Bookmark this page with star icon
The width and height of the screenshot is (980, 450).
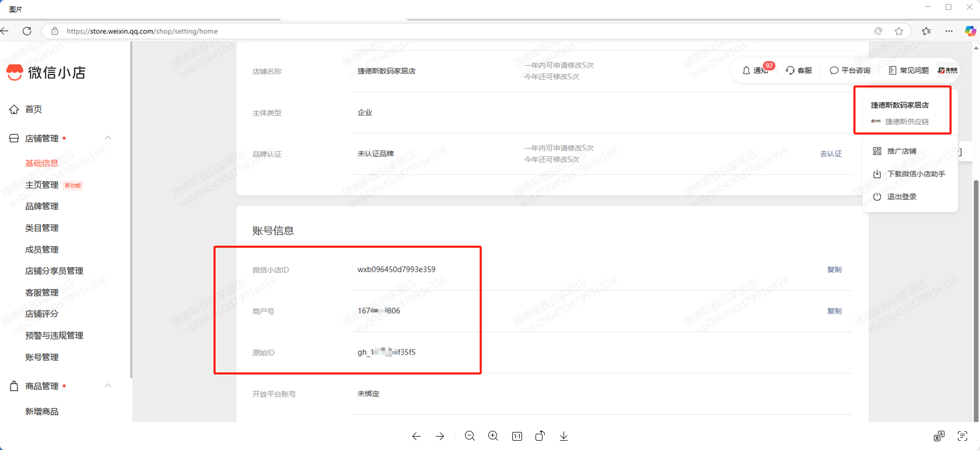899,31
